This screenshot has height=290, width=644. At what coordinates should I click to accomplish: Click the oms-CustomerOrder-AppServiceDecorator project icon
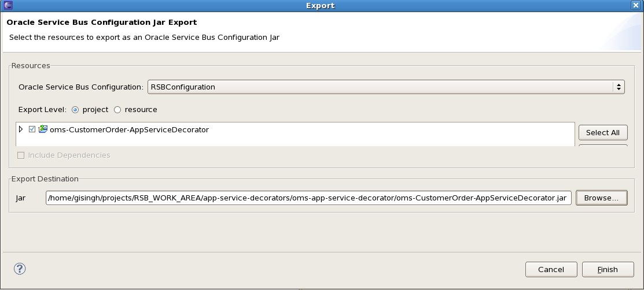click(x=43, y=129)
